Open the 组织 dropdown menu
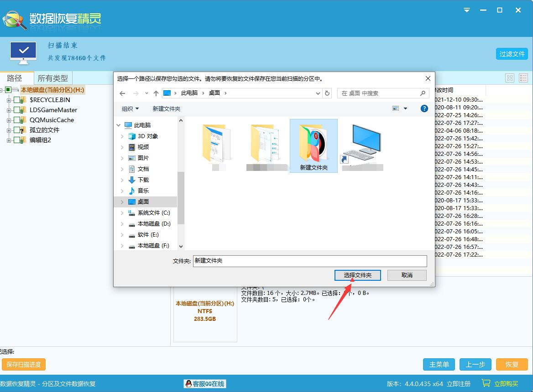This screenshot has width=533, height=392. coord(130,108)
